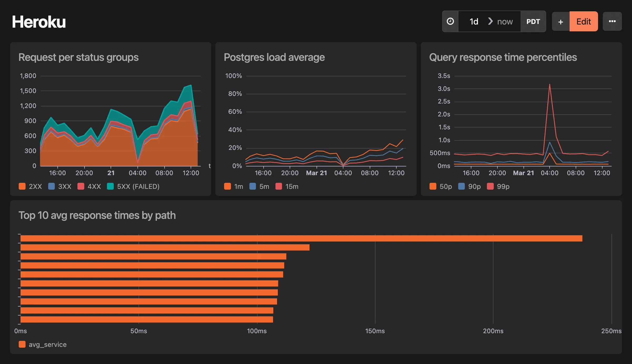This screenshot has height=364, width=632.
Task: Select the 15m legend marker
Action: (x=279, y=186)
